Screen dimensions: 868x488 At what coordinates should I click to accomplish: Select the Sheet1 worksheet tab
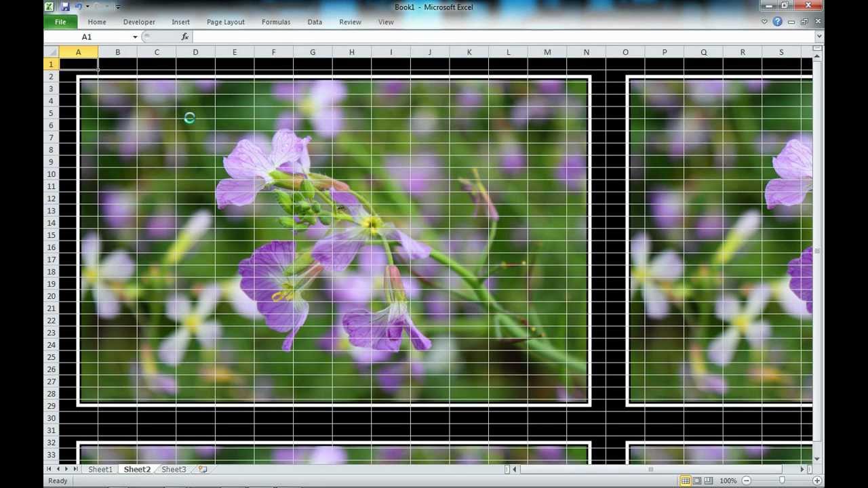click(x=100, y=469)
